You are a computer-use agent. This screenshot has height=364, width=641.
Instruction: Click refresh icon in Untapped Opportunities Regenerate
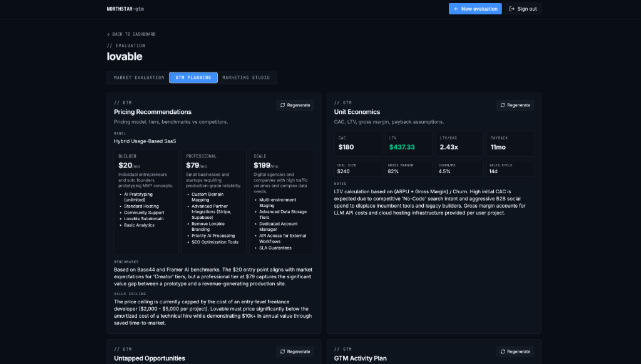[x=282, y=351]
